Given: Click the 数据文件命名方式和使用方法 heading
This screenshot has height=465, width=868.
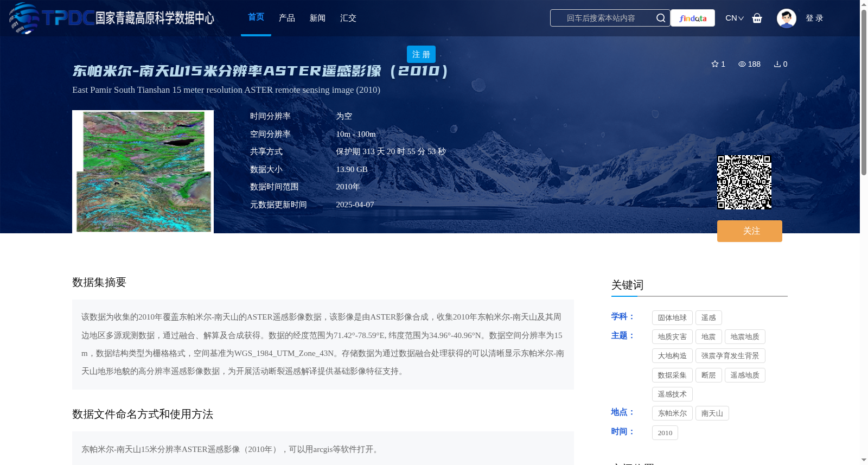Looking at the screenshot, I should pos(143,414).
